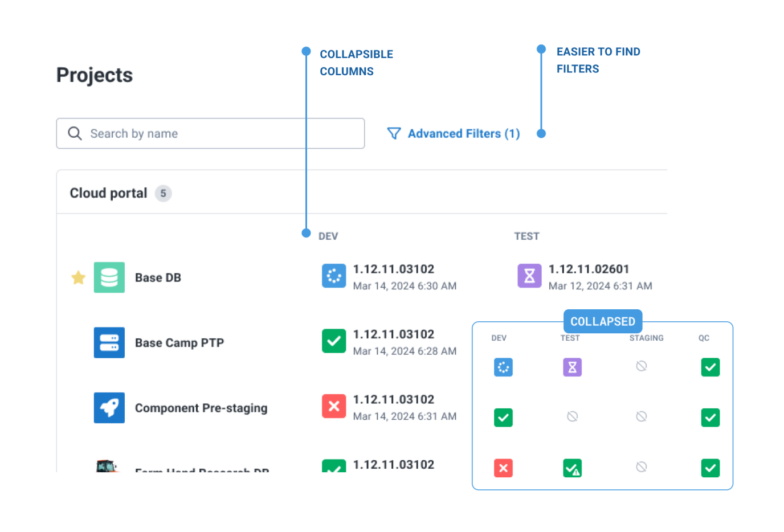784x532 pixels.
Task: Click the Base Camp PTP server icon
Action: point(109,342)
